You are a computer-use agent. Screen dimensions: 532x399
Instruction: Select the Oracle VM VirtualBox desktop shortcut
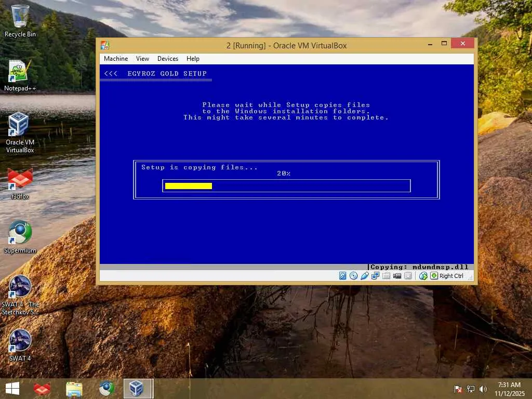point(20,133)
